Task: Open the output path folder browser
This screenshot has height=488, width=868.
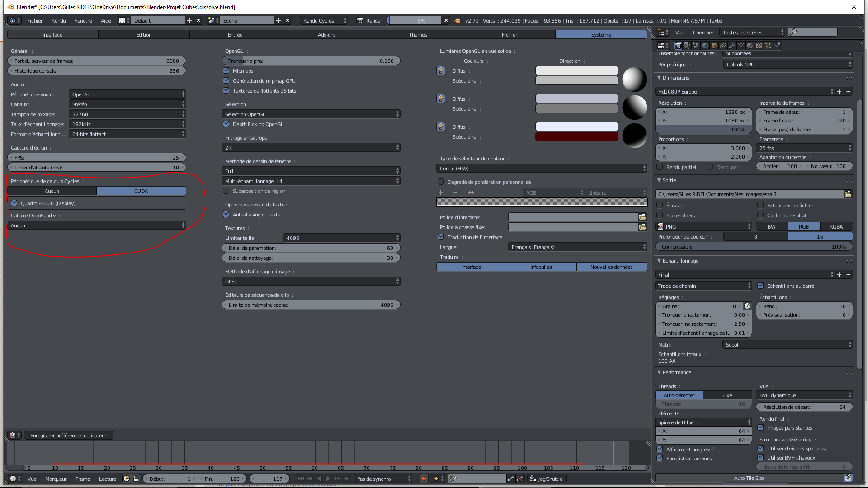Action: click(x=848, y=194)
